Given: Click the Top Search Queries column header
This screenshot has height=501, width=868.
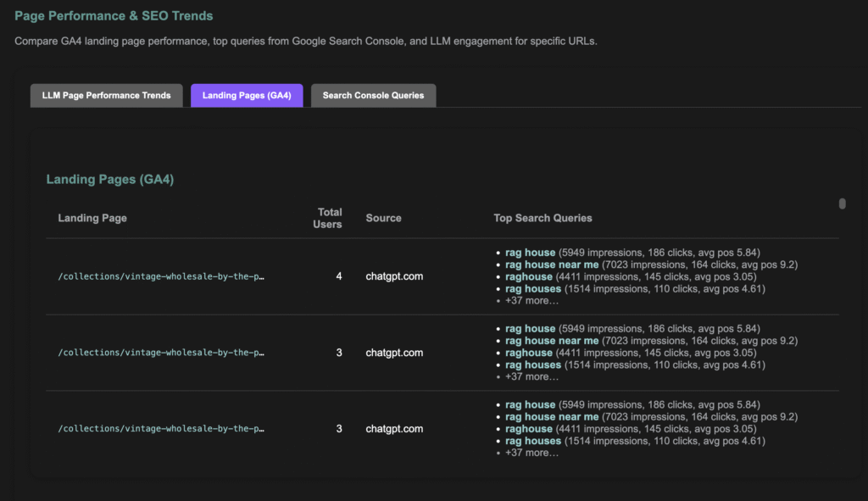Looking at the screenshot, I should [542, 218].
